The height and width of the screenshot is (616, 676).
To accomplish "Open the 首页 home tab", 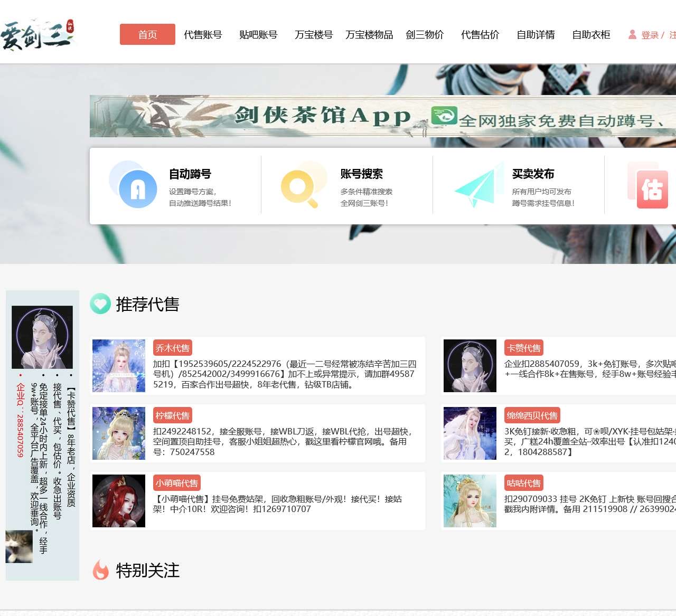I will click(147, 34).
